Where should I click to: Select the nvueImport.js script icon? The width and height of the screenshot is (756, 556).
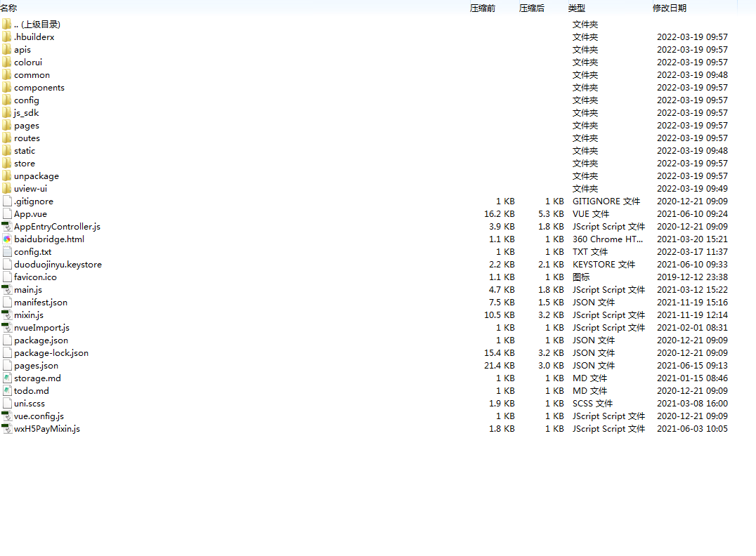pos(7,328)
